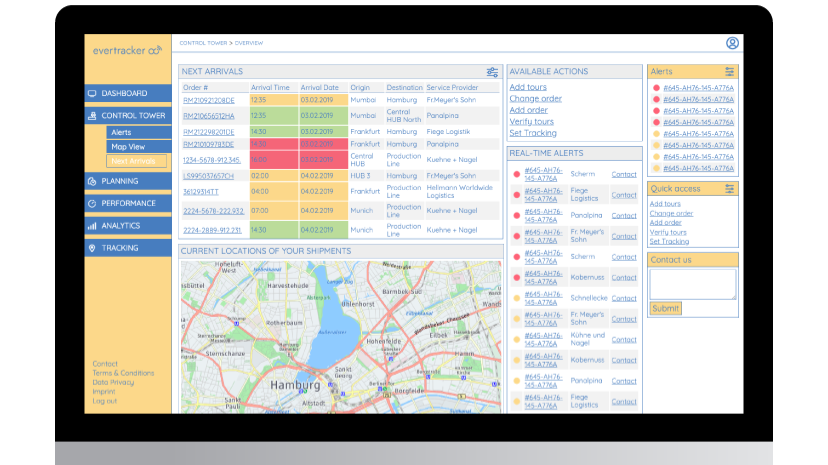This screenshot has width=828, height=465.
Task: Open order RM210921208DE
Action: coord(209,100)
